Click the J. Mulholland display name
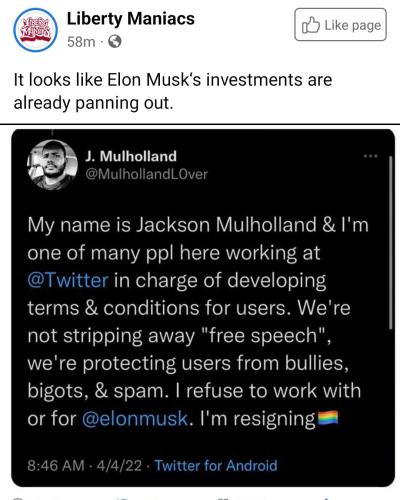This screenshot has height=500, width=400. (131, 156)
